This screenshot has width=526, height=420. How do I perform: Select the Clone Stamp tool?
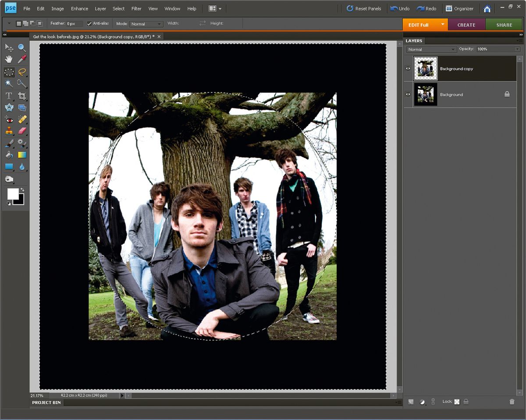click(x=9, y=130)
